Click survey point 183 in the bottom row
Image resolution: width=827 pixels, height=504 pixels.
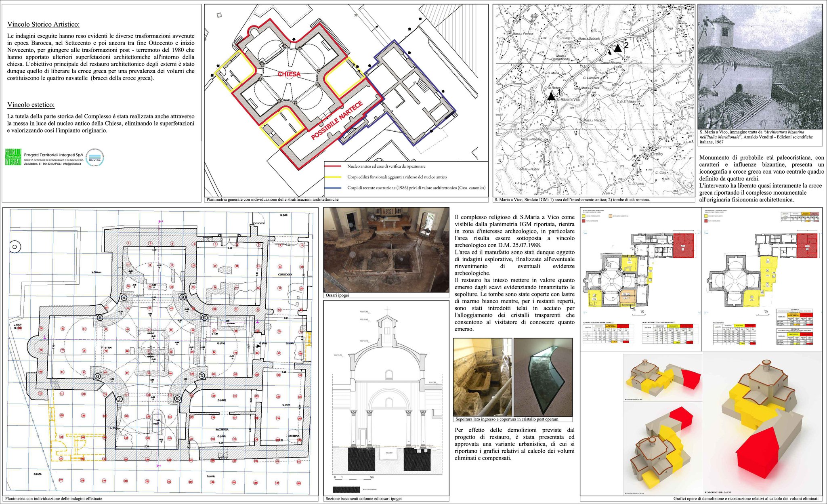pos(190,481)
